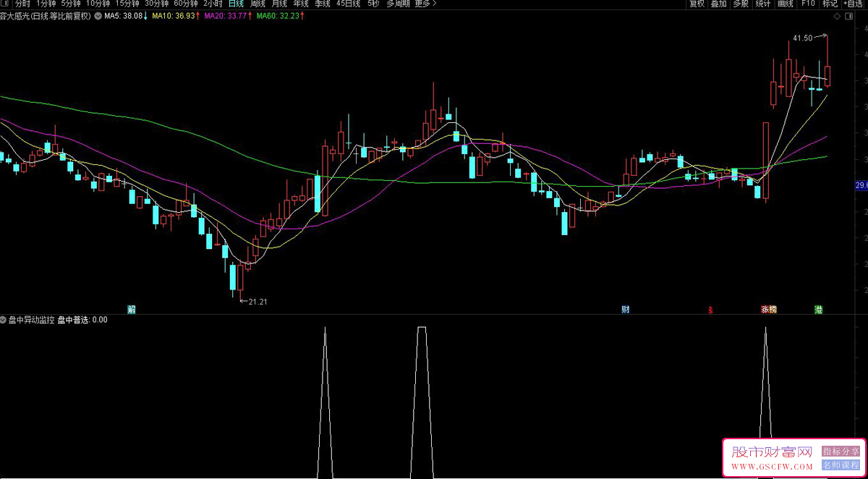Open the 多周期 multi-period view
868x479 pixels.
point(399,4)
